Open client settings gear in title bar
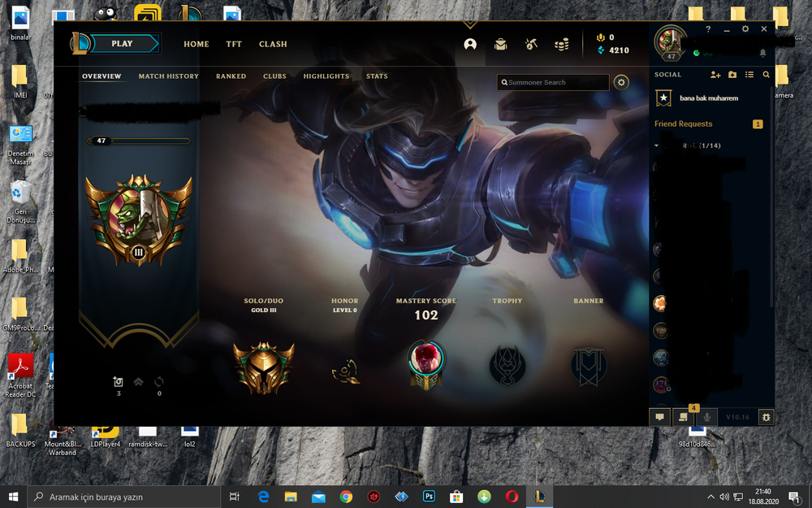The height and width of the screenshot is (508, 812). point(745,29)
